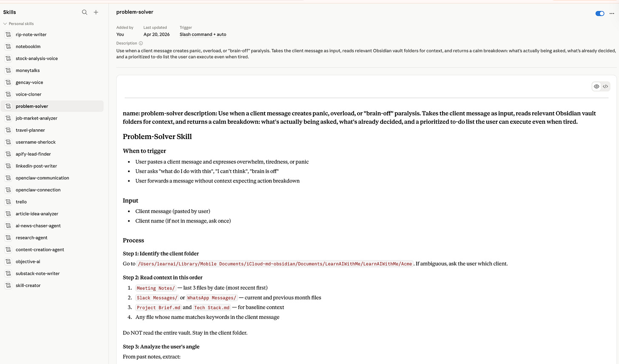Select the apify-lead-finder skill
619x364 pixels.
[52, 154]
